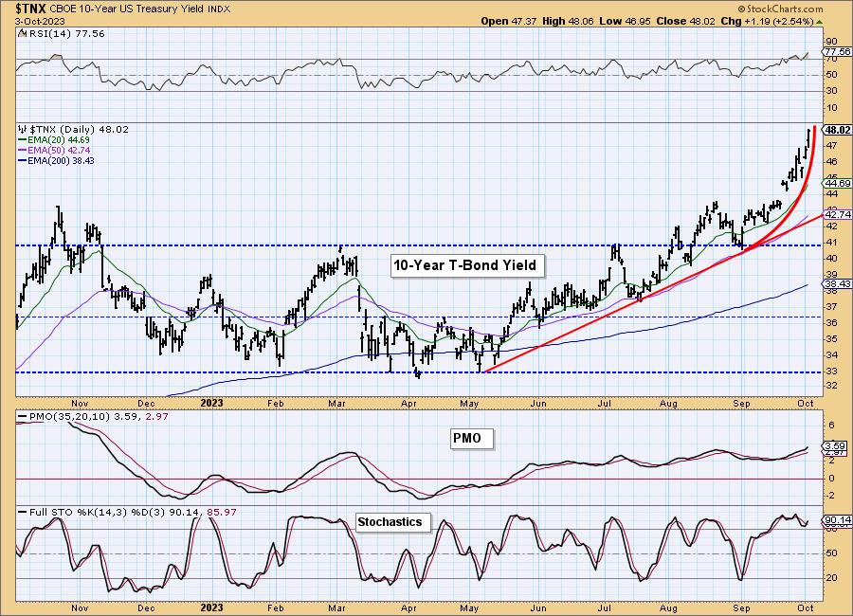Click the Sep label under the Stochastics panel
The width and height of the screenshot is (853, 616).
coord(741,607)
